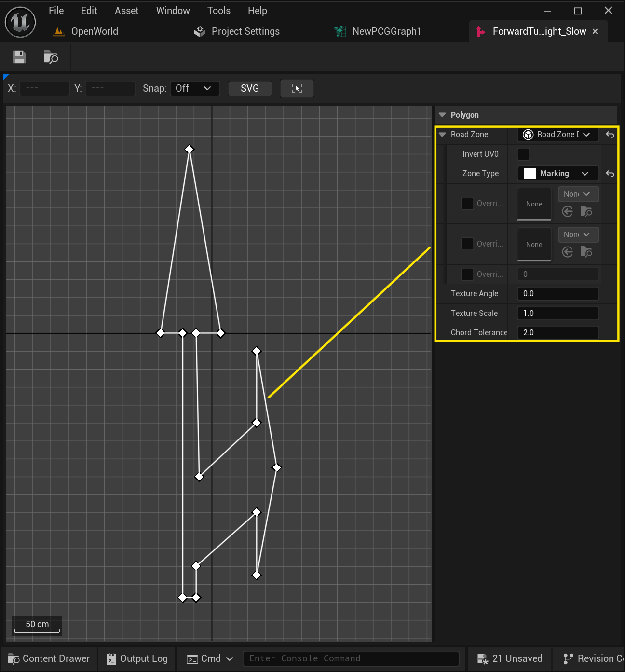Viewport: 625px width, 672px height.
Task: Open second override None asset dropdown
Action: coord(579,234)
